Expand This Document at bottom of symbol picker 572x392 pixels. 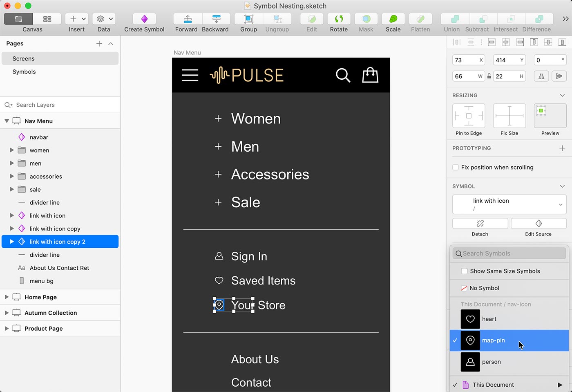pyautogui.click(x=560, y=385)
